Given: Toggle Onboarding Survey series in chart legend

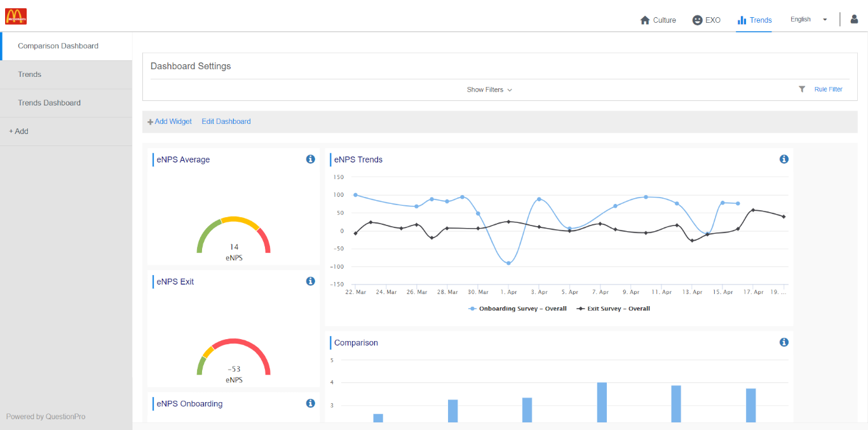Looking at the screenshot, I should click(517, 309).
